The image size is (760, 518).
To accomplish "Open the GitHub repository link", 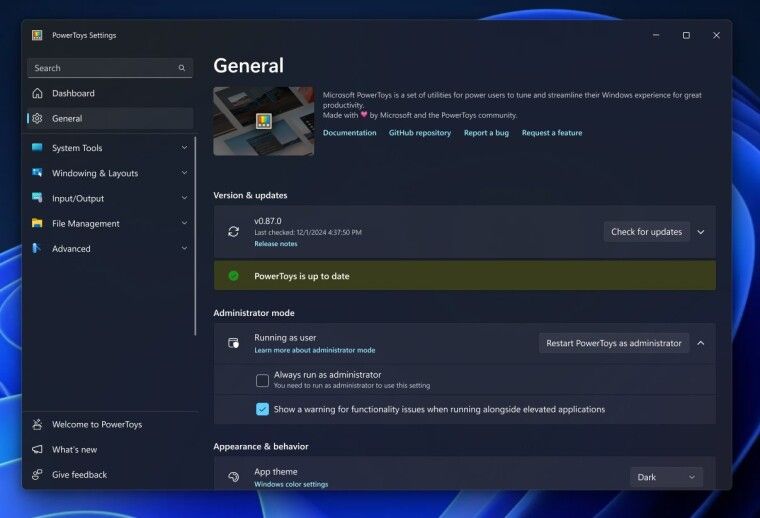I will pyautogui.click(x=420, y=133).
